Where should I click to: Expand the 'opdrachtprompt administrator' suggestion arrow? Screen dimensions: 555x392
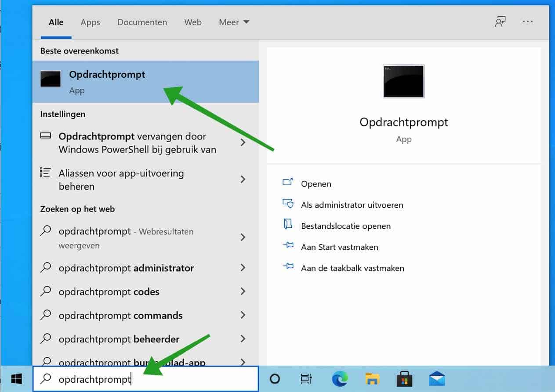point(243,268)
